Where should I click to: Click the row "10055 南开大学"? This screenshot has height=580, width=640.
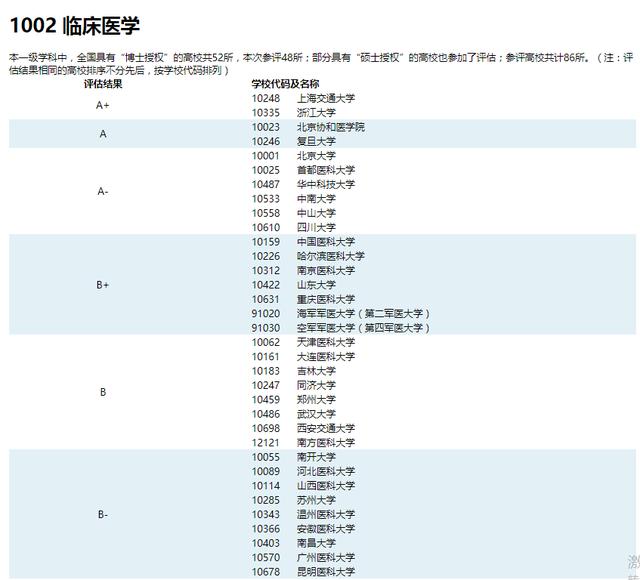click(294, 457)
